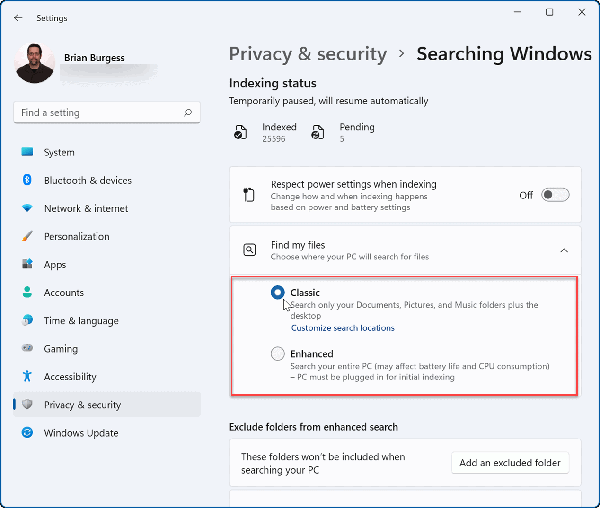Click the Exclude folders from enhanced search heading
The height and width of the screenshot is (508, 600).
pyautogui.click(x=313, y=427)
